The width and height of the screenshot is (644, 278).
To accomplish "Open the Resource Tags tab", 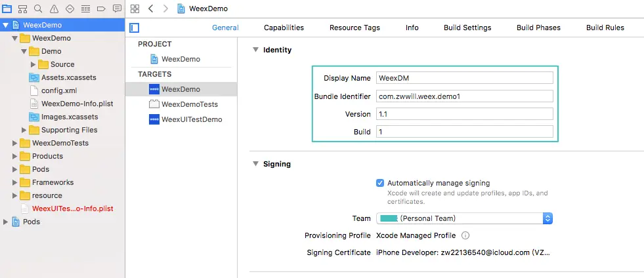I will pyautogui.click(x=355, y=28).
